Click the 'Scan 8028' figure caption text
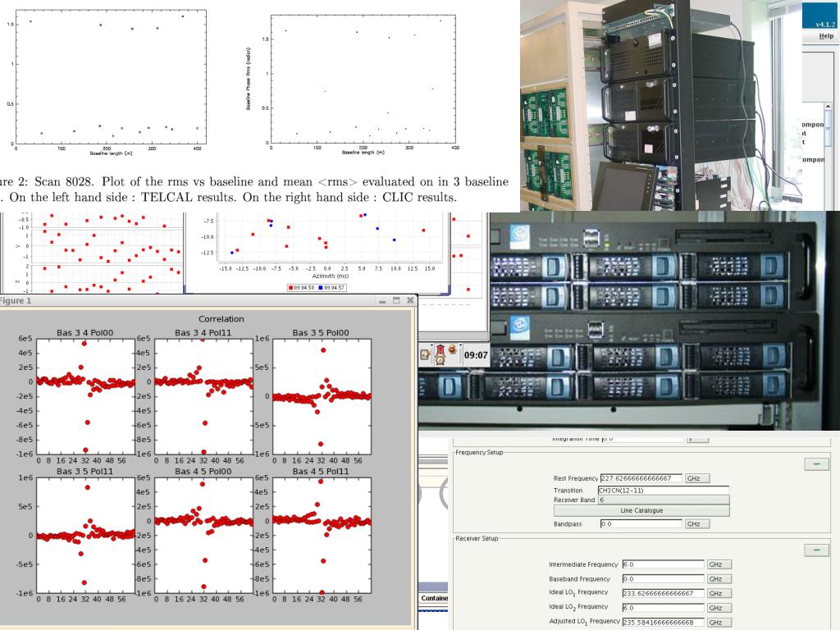Viewport: 840px width, 630px height. 65,181
